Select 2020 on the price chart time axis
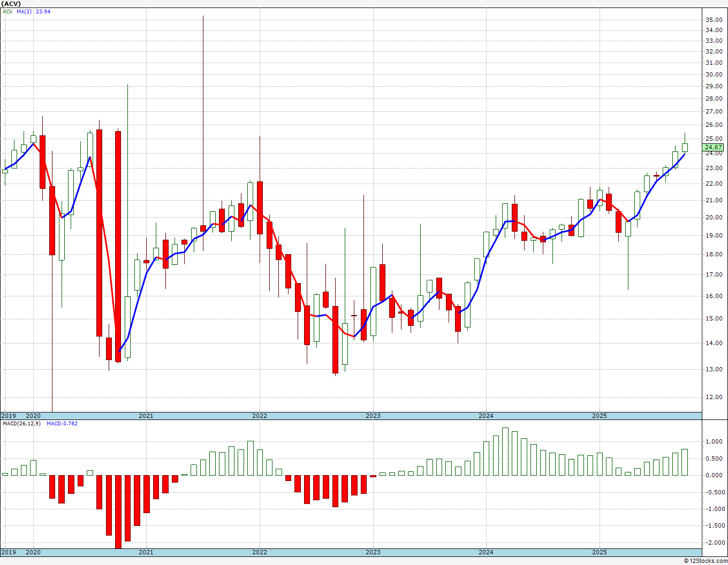This screenshot has height=565, width=728. pyautogui.click(x=33, y=416)
